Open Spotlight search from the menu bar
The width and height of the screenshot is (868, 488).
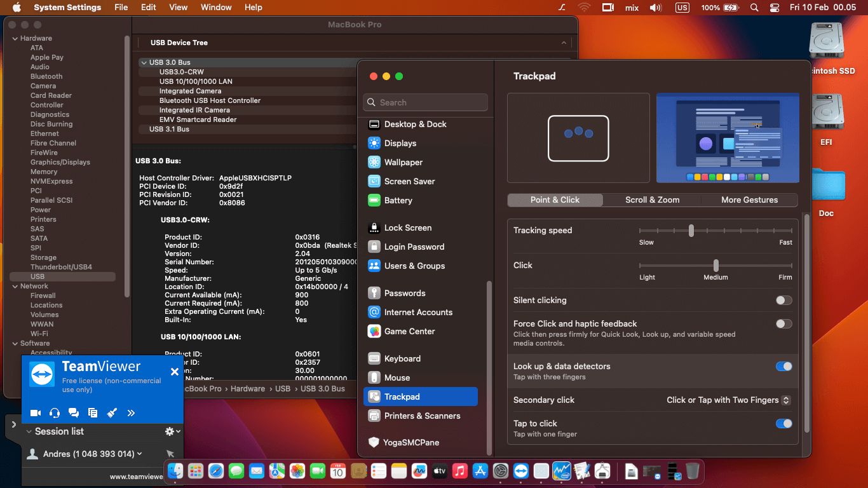click(754, 7)
